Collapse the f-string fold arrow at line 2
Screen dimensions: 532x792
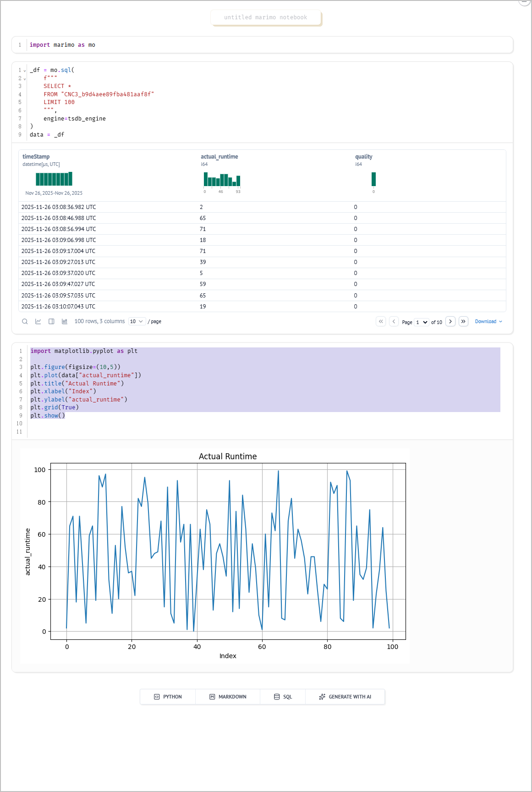click(25, 79)
